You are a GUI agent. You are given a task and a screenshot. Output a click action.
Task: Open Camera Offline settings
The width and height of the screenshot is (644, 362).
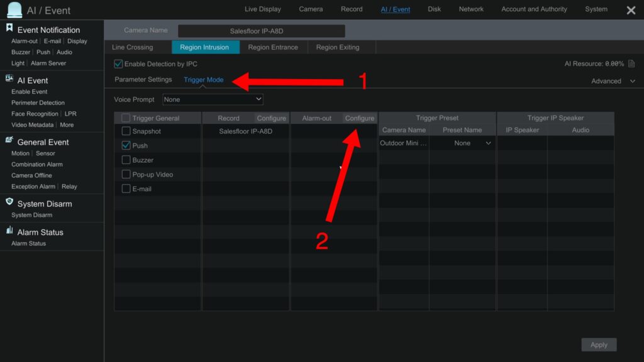point(31,175)
